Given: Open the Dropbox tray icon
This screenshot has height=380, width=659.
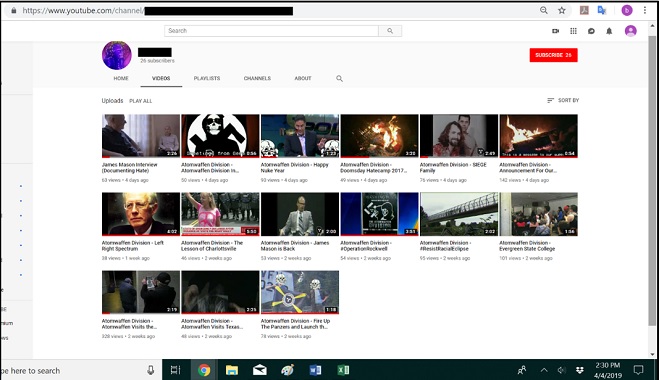Looking at the screenshot, I should click(x=580, y=370).
